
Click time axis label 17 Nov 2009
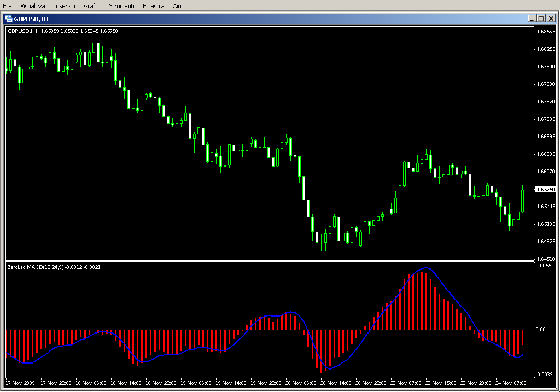[x=20, y=383]
